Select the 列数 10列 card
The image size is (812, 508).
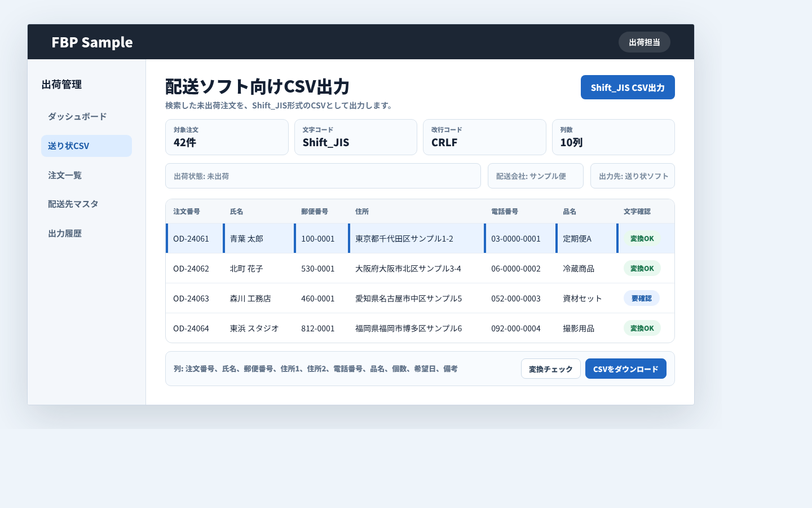pyautogui.click(x=614, y=137)
